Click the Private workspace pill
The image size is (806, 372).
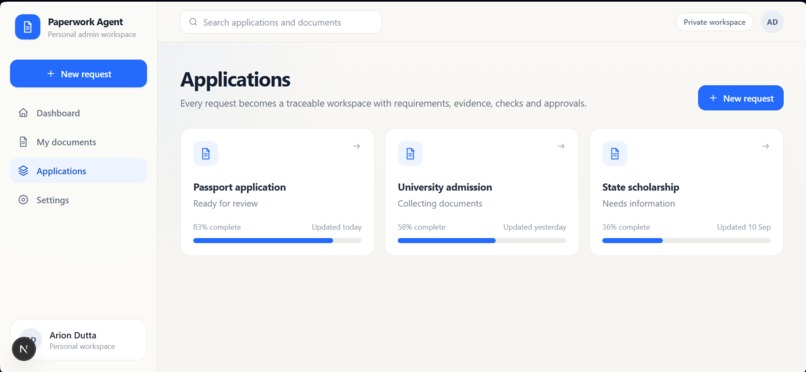tap(714, 22)
